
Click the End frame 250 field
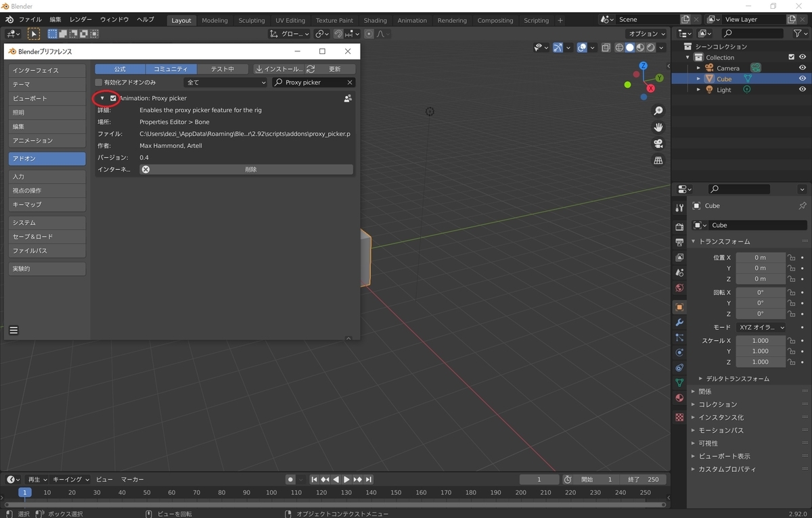[643, 479]
